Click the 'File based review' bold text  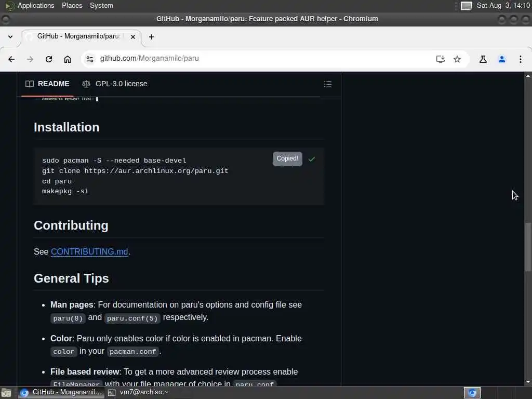[x=85, y=372]
